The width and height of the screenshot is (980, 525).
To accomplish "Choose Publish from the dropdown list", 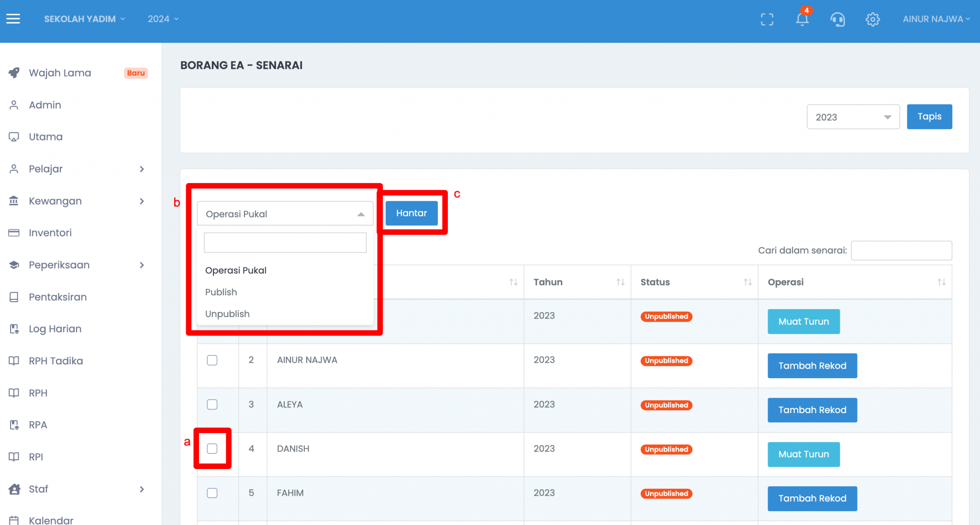I will point(221,292).
